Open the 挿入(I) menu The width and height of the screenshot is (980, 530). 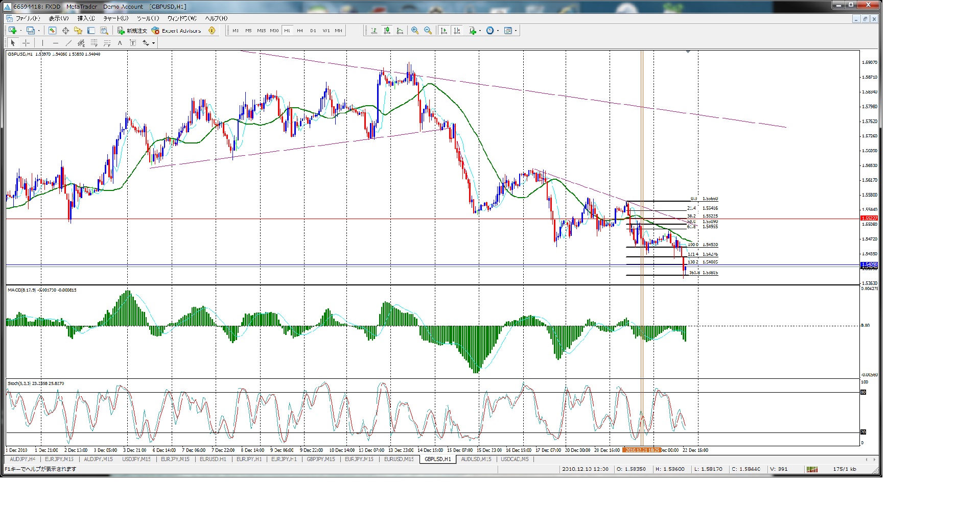click(x=86, y=18)
